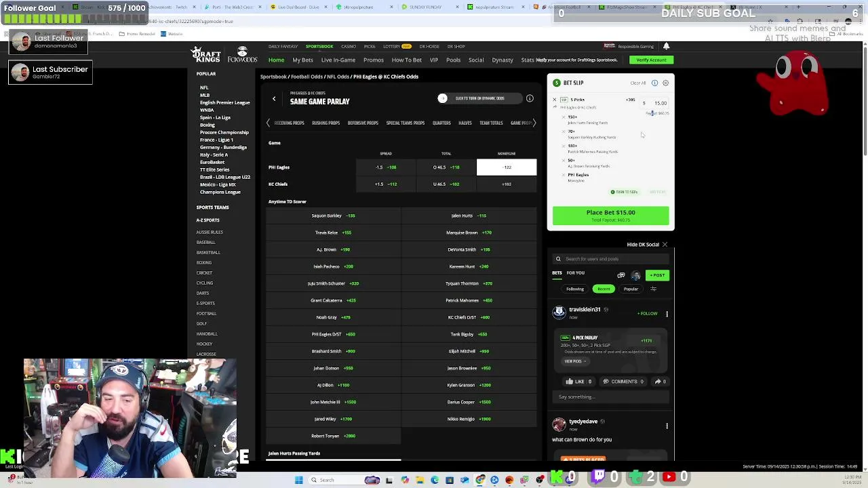Screen dimensions: 868x488
Task: Like the traviskleIn31 parlay post
Action: pos(578,382)
